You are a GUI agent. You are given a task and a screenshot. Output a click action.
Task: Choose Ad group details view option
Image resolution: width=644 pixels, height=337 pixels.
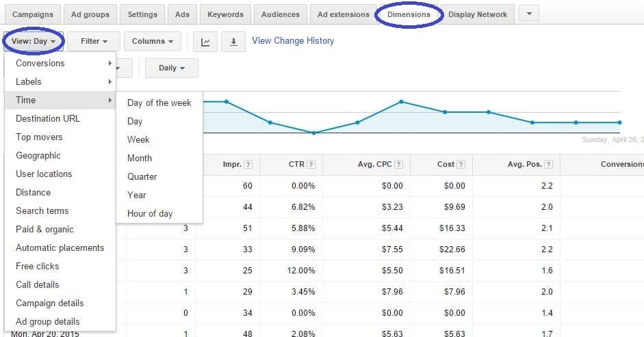click(60, 322)
